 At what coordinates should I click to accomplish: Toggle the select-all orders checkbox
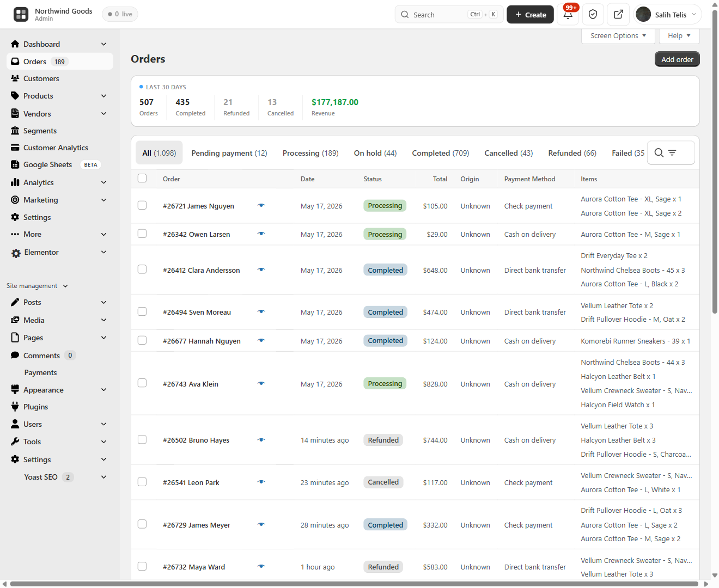pyautogui.click(x=142, y=178)
